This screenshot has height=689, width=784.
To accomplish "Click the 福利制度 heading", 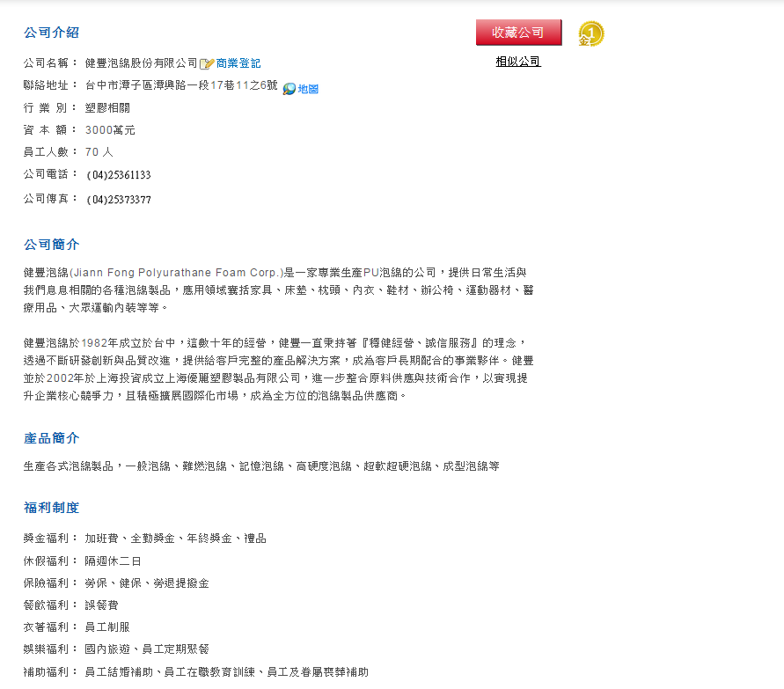I will pyautogui.click(x=52, y=508).
